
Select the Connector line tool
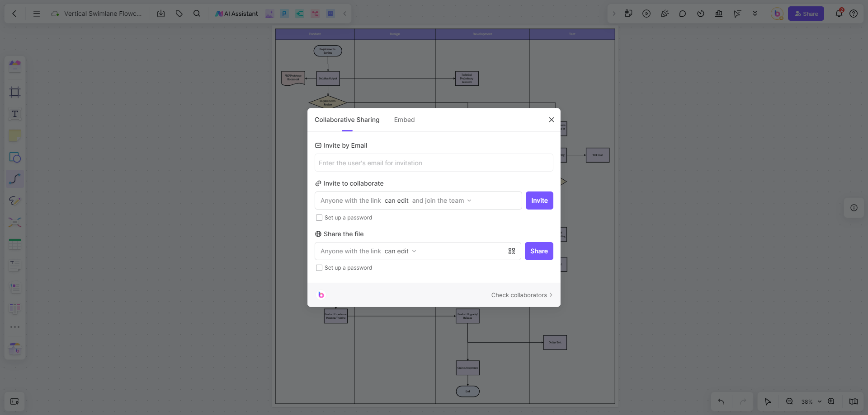15,179
